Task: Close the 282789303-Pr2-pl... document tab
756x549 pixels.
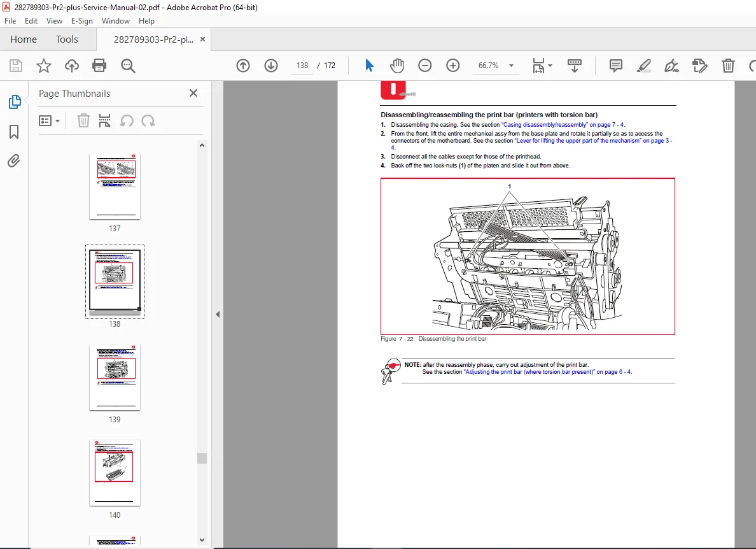Action: pyautogui.click(x=202, y=39)
